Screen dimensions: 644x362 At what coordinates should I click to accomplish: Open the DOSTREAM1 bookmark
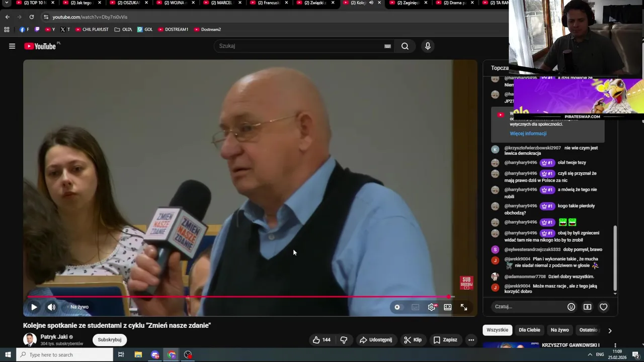[173, 30]
